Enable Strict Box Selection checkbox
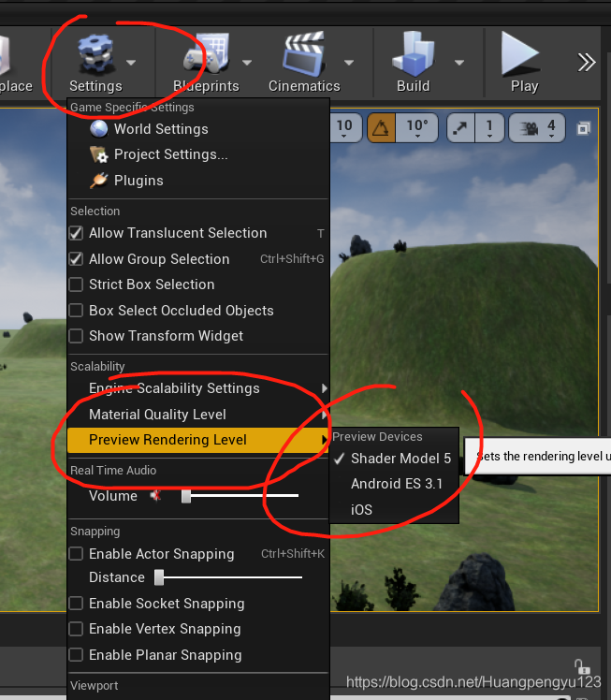611x700 pixels. click(x=76, y=284)
